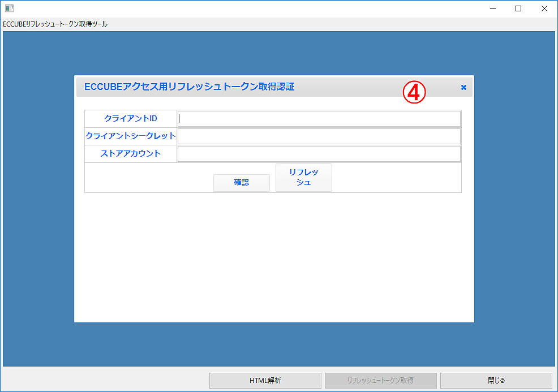Click the 確認 button
Screen dimensions: 558x392
(241, 183)
